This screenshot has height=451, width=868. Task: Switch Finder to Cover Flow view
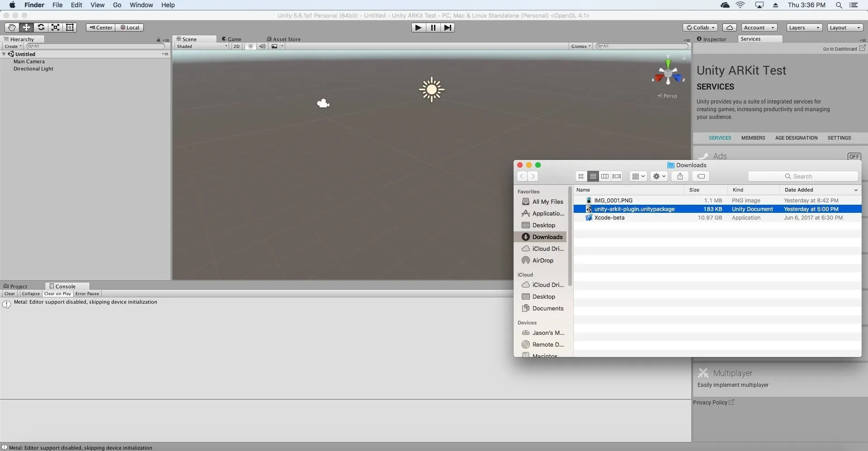coord(617,176)
